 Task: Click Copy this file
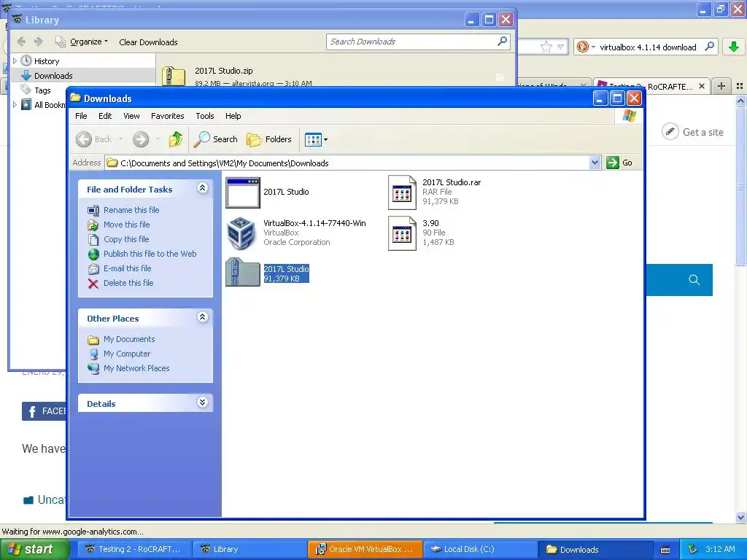tap(126, 239)
